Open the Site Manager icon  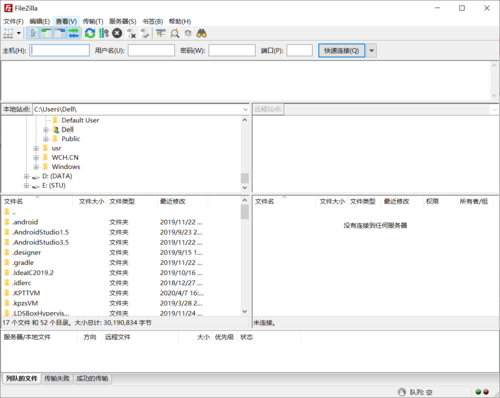click(x=8, y=33)
